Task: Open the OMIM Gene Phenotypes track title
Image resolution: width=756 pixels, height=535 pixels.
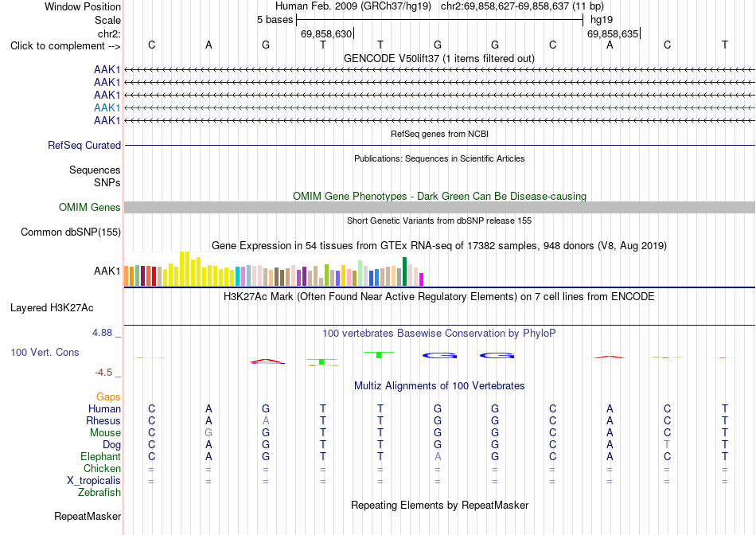Action: (x=439, y=197)
